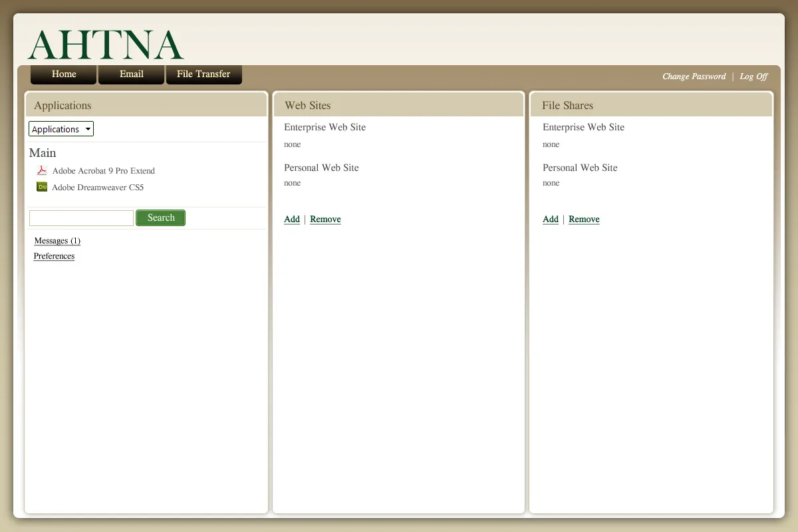Select Adobe Dreamweaver CS5 text
Screen dimensions: 798x532
point(98,188)
